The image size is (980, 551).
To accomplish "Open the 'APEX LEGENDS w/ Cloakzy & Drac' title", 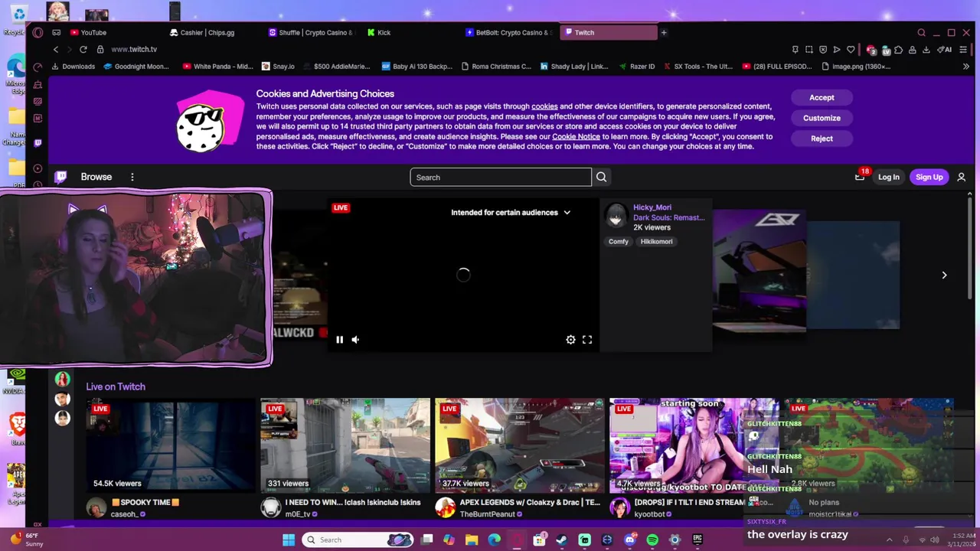I will point(530,503).
